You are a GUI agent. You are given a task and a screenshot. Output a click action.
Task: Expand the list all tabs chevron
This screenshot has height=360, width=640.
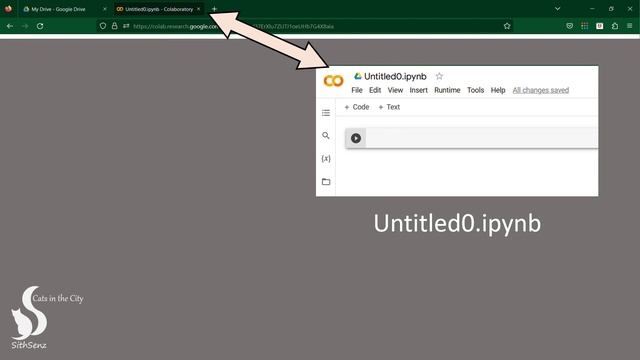558,9
